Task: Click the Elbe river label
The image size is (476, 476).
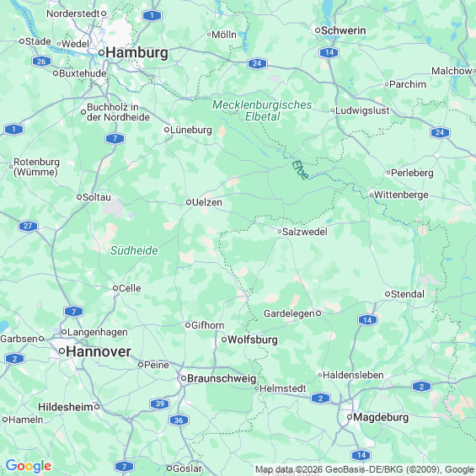Action: coord(300,169)
